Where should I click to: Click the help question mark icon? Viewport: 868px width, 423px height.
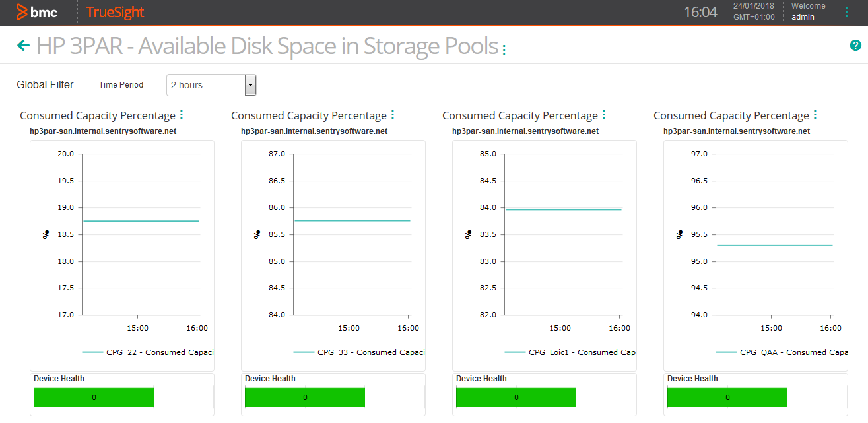(855, 45)
